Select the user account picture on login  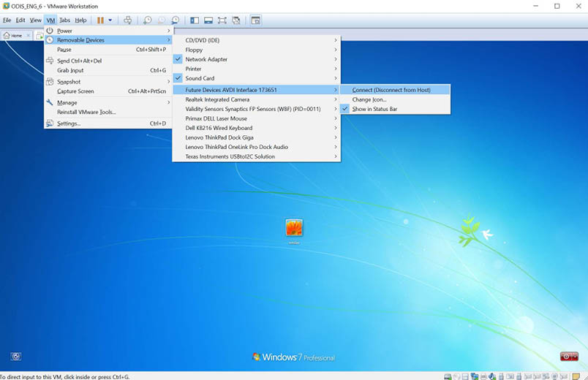coord(294,228)
